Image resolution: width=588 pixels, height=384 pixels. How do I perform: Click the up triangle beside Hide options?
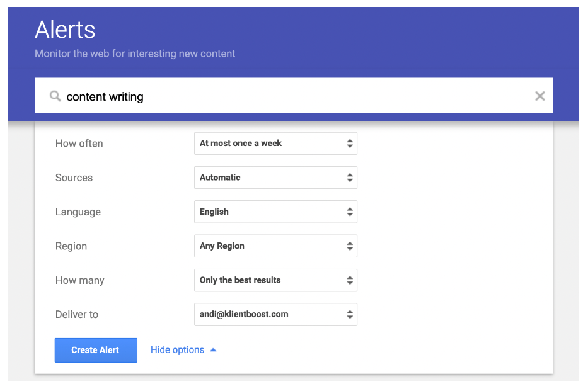pos(213,350)
